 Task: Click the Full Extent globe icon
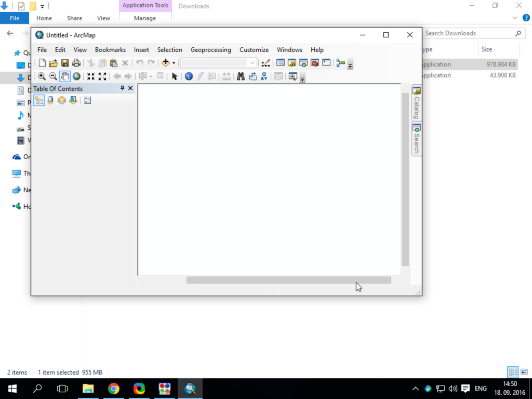tap(77, 76)
